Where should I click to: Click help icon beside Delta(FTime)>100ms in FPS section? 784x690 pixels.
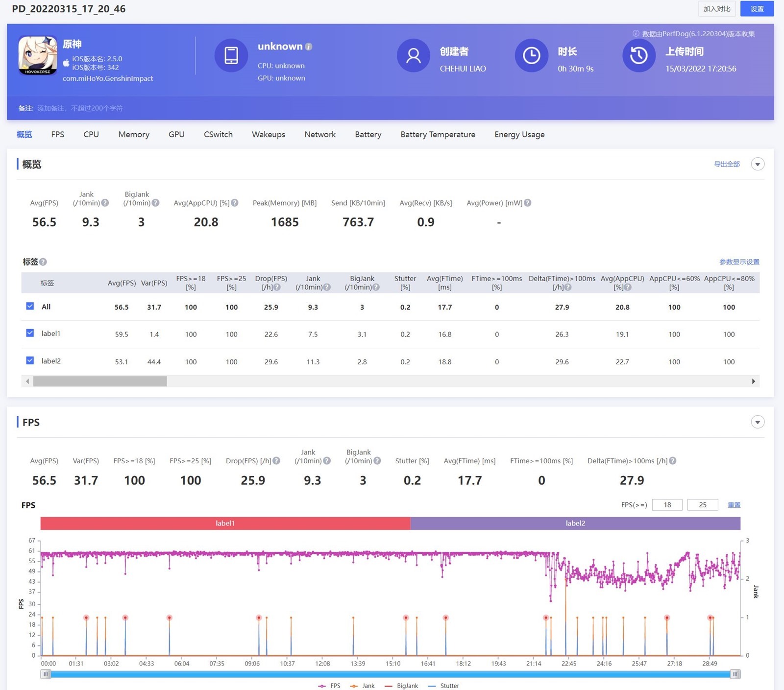[673, 461]
